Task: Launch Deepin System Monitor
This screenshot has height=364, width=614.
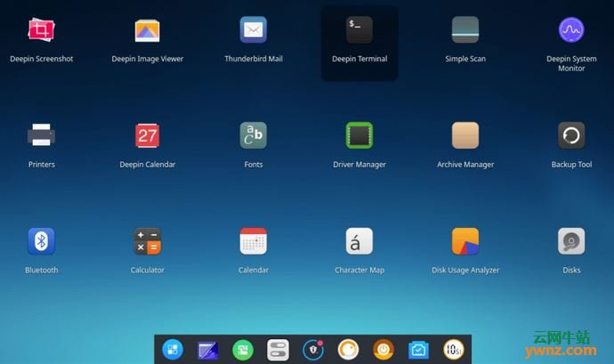Action: pyautogui.click(x=571, y=29)
